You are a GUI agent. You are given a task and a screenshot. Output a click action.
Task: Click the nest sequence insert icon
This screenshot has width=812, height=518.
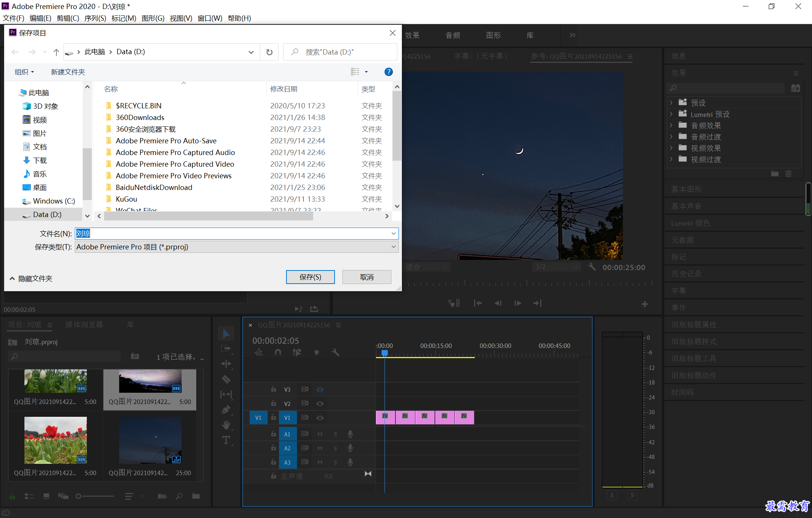coord(259,352)
